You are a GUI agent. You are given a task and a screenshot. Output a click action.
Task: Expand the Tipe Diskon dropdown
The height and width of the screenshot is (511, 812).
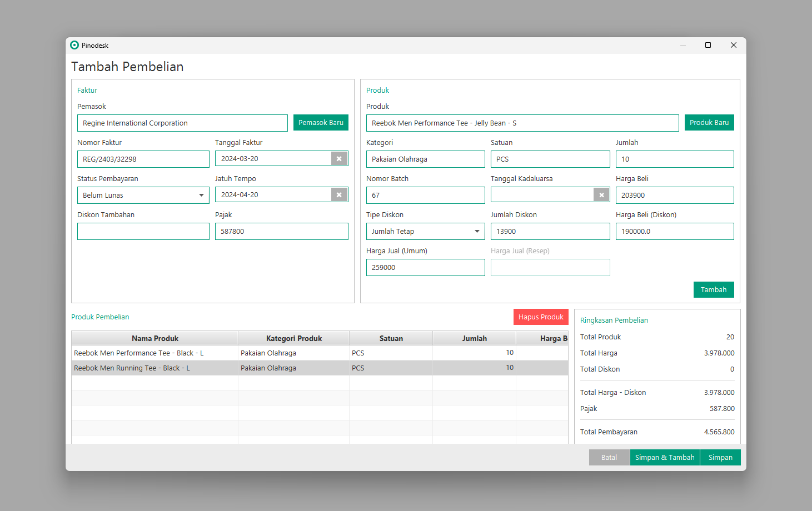point(476,232)
